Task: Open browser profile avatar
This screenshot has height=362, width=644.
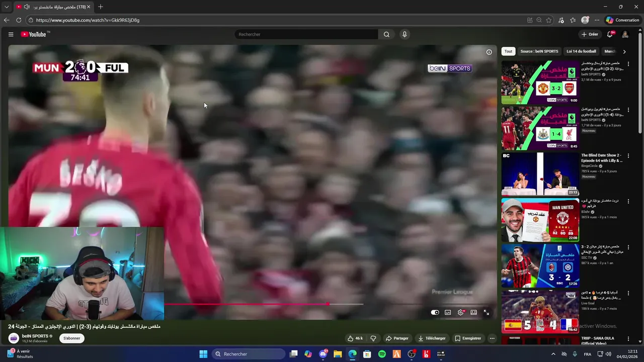Action: click(585, 20)
